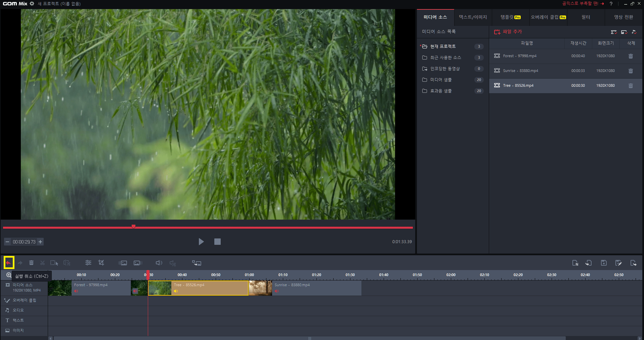Image resolution: width=644 pixels, height=340 pixels.
Task: Click the 00:00:29.73 timecode field
Action: (24, 242)
